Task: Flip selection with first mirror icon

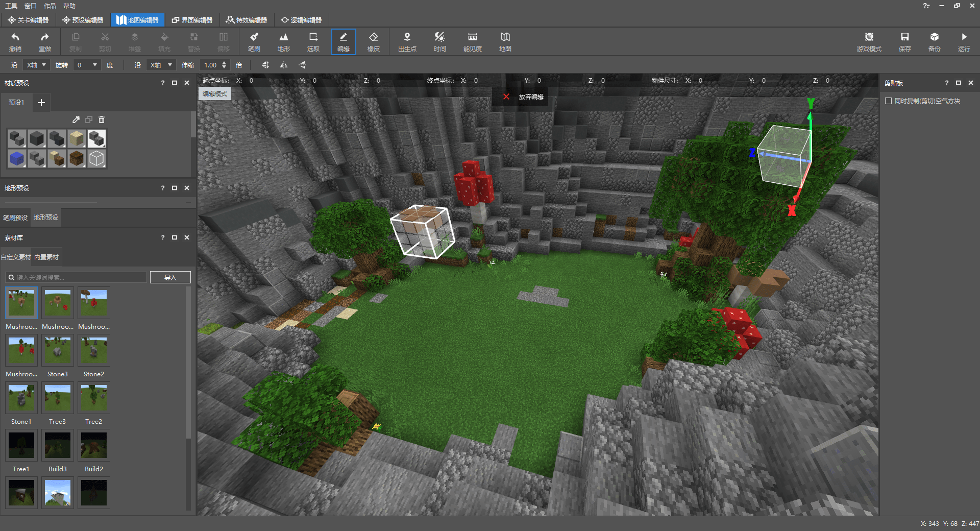Action: tap(265, 65)
